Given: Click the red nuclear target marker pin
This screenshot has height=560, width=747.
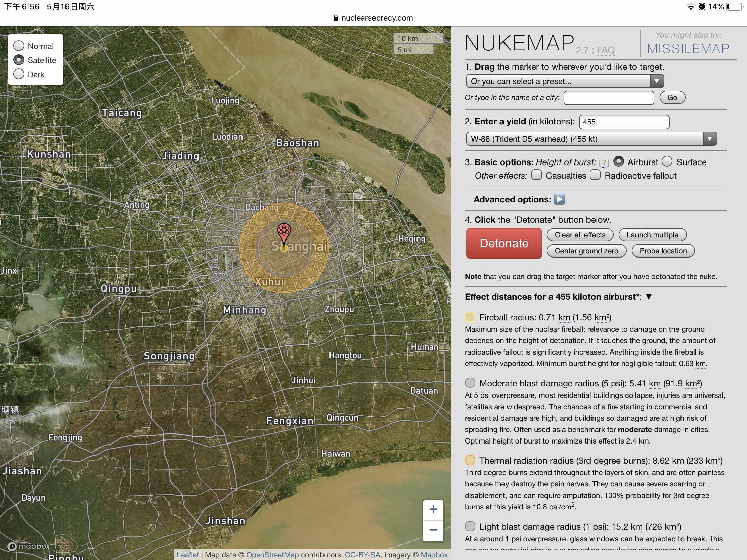Looking at the screenshot, I should [x=284, y=234].
